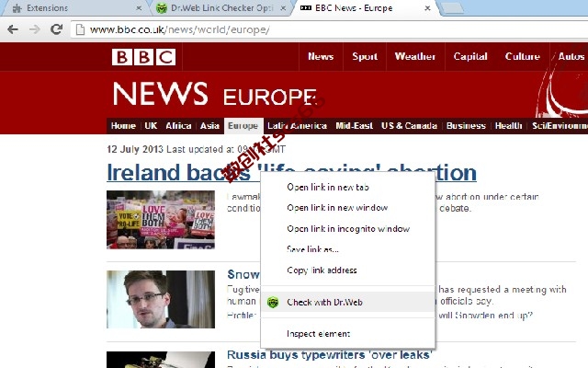Click the NEWS EUROPE banner title
Viewport: 588px width, 368px height.
click(x=214, y=94)
